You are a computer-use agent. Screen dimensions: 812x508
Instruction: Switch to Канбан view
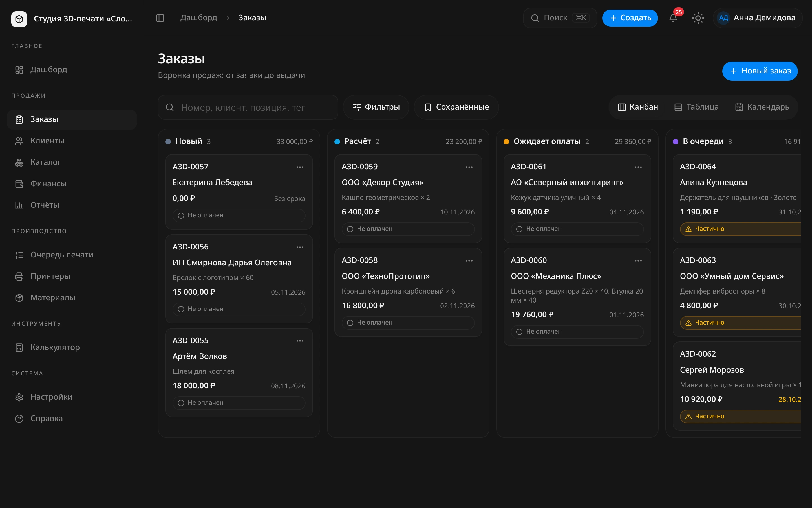pyautogui.click(x=638, y=107)
